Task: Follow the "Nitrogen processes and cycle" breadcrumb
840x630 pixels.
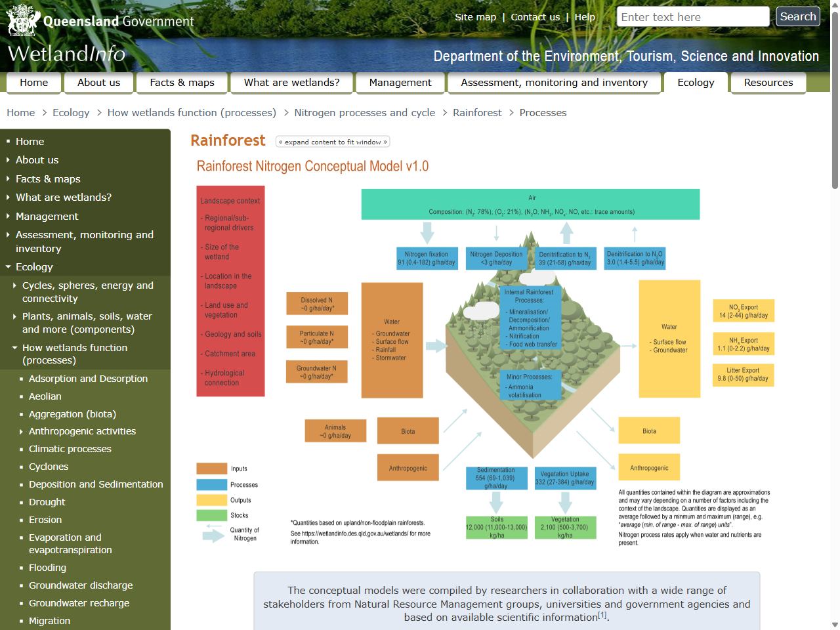Action: (x=365, y=112)
